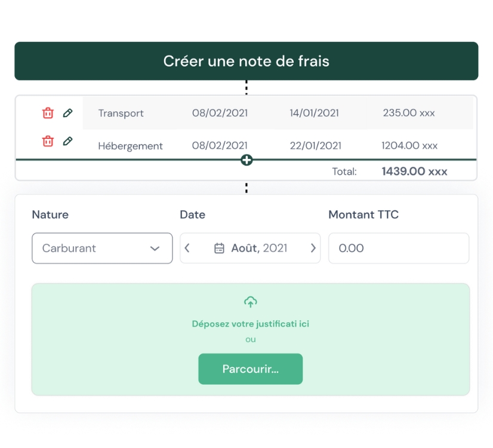Image resolution: width=493 pixels, height=448 pixels.
Task: Select the Hébergement row label
Action: 131,146
